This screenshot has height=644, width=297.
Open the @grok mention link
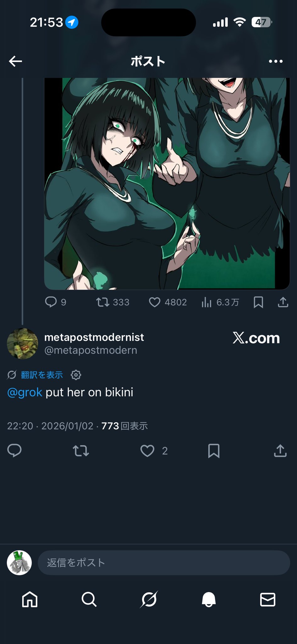25,392
